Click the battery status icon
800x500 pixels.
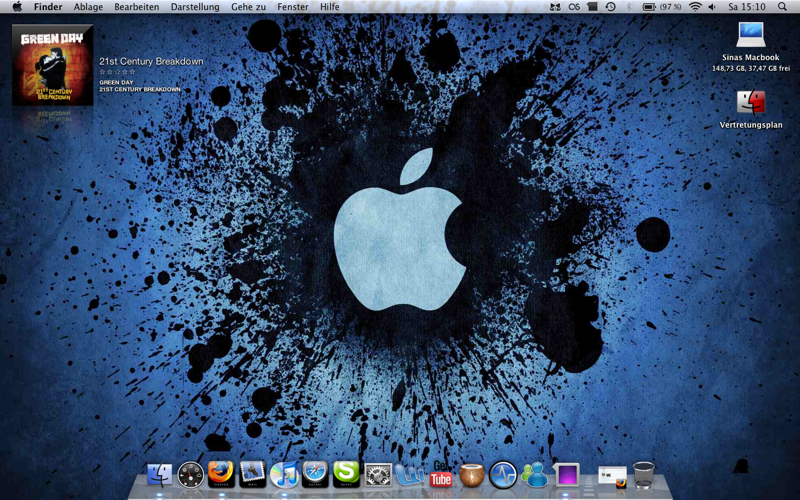(649, 7)
